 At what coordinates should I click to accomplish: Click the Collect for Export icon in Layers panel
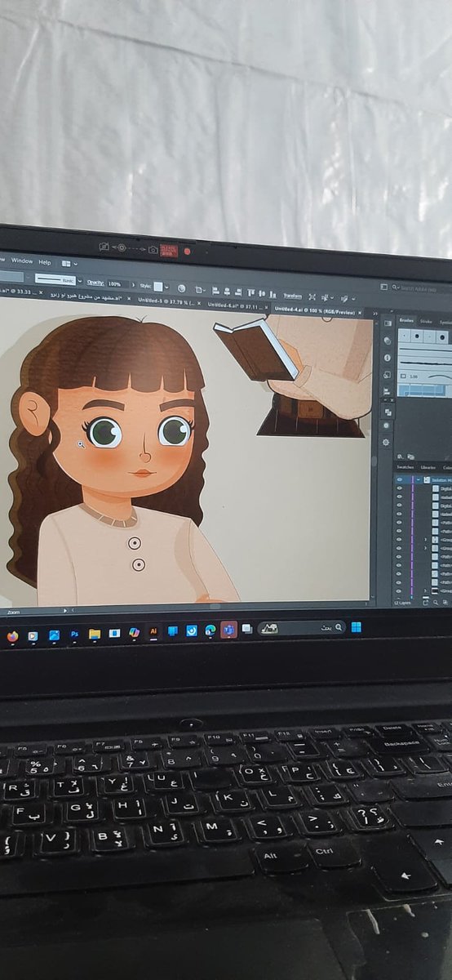coord(425,602)
